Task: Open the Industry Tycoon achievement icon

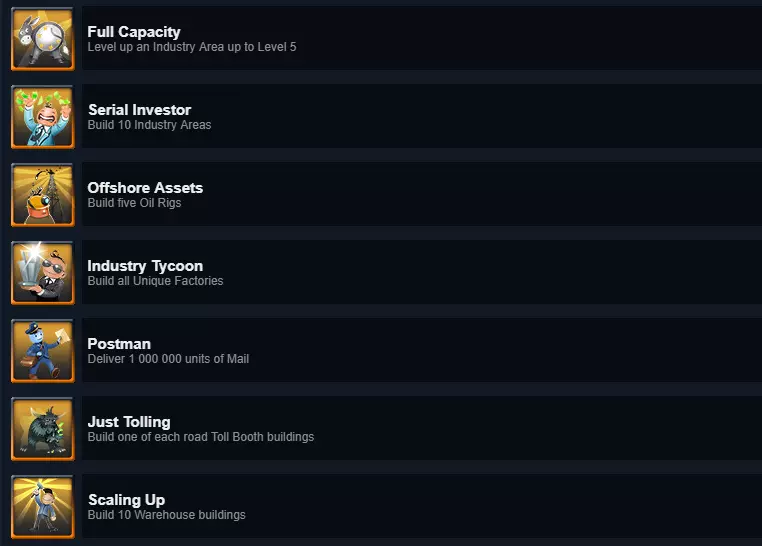Action: [42, 273]
